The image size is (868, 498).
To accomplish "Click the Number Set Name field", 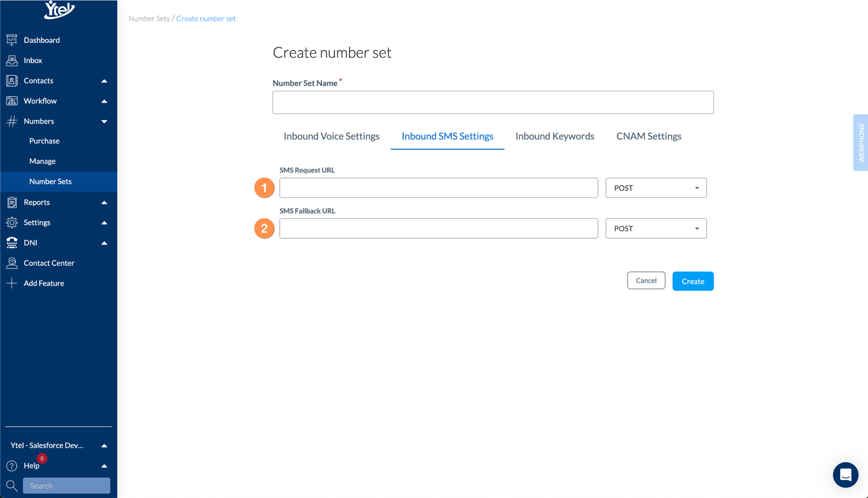I will tap(493, 102).
